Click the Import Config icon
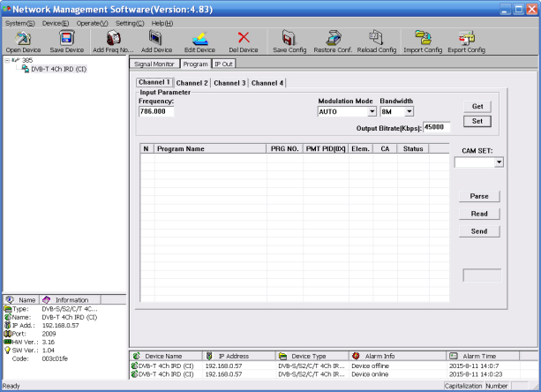 point(423,38)
